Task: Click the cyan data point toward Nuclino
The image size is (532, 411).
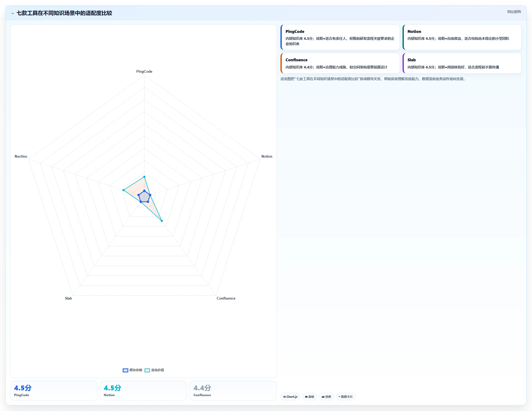Action: tap(123, 190)
